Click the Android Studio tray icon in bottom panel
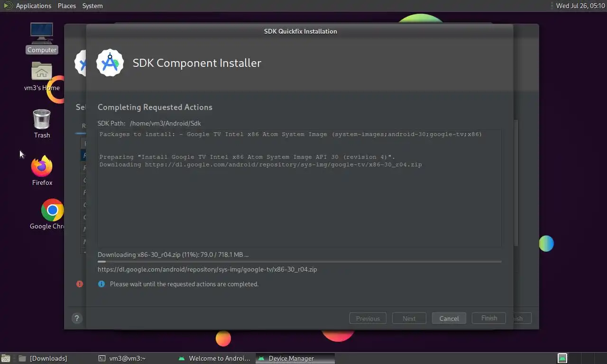This screenshot has height=364, width=607. point(562,358)
